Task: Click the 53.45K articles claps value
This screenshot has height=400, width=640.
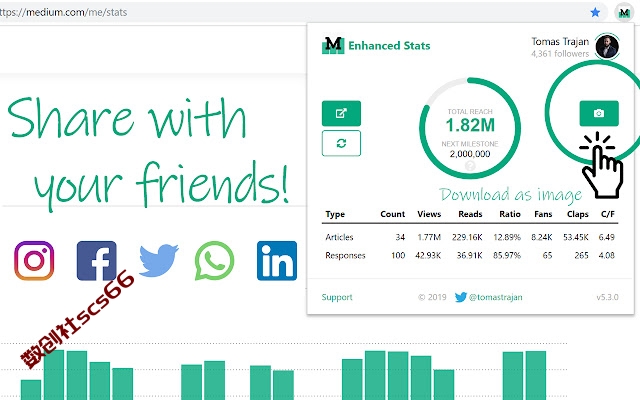Action: tap(576, 237)
